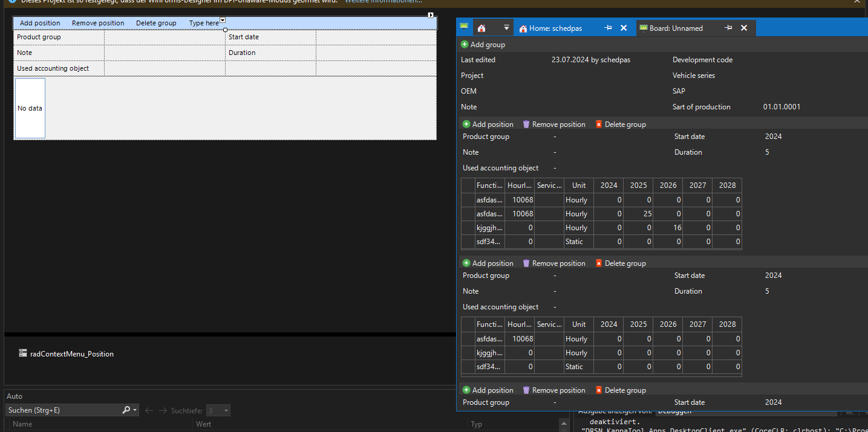Select the Note label in the designer

pos(24,53)
